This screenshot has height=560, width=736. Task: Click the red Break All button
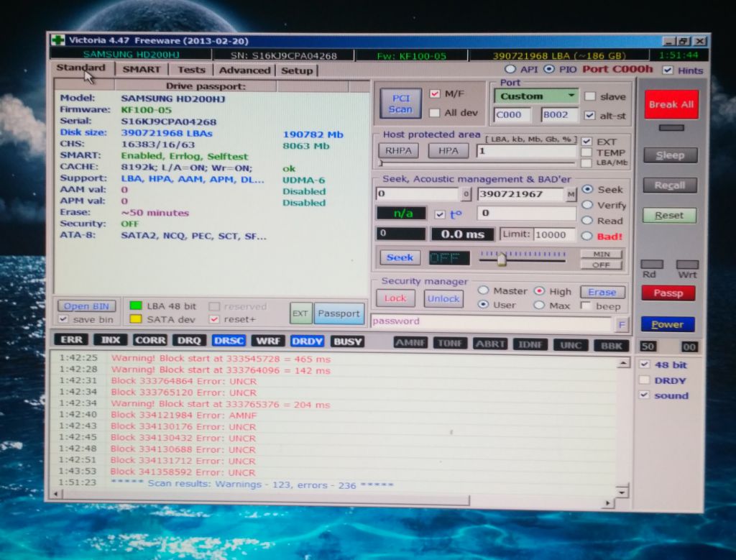(671, 104)
